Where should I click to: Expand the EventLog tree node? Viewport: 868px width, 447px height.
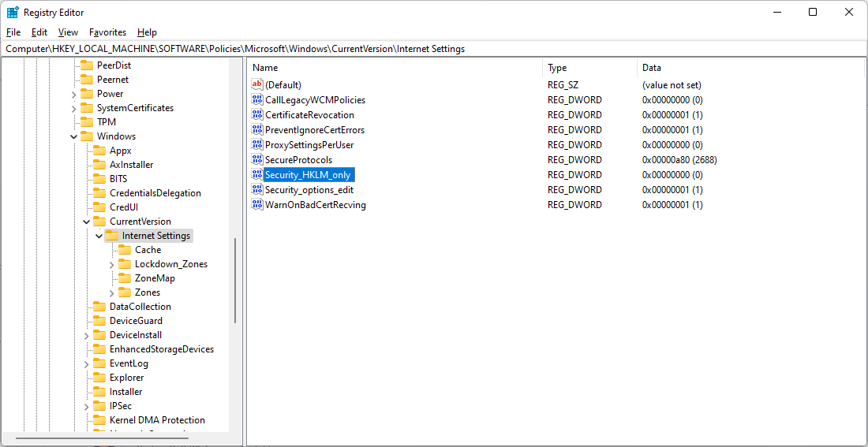[x=86, y=363]
